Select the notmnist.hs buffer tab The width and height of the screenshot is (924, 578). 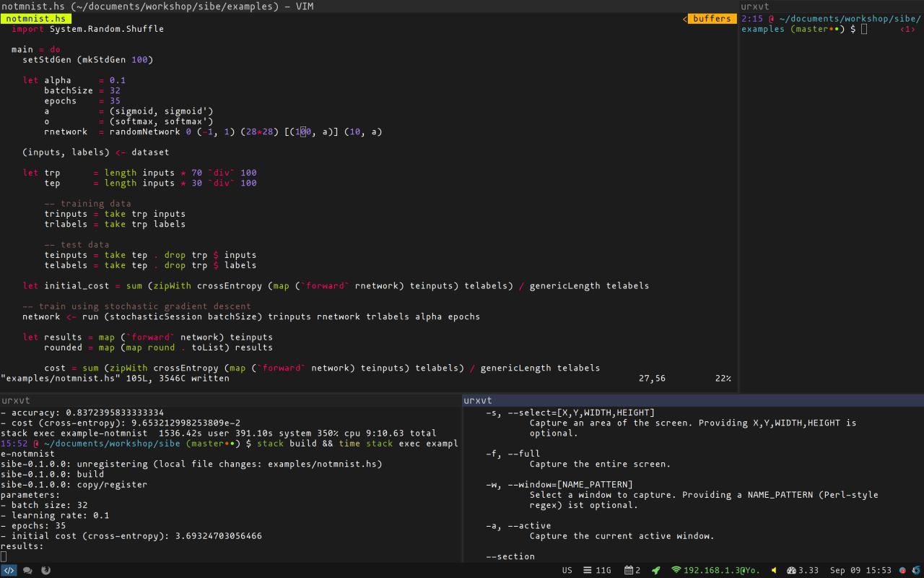click(35, 18)
